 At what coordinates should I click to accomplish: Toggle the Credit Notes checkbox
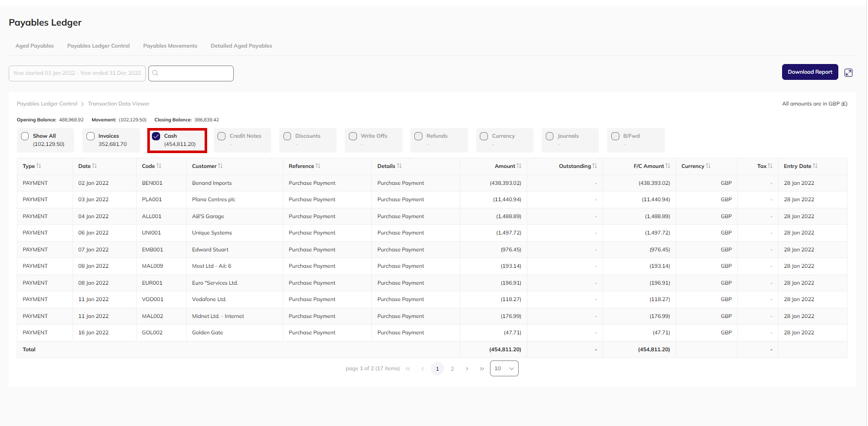221,136
